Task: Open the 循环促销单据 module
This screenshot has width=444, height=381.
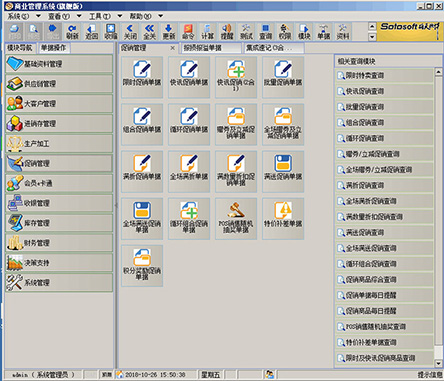Action: point(189,124)
